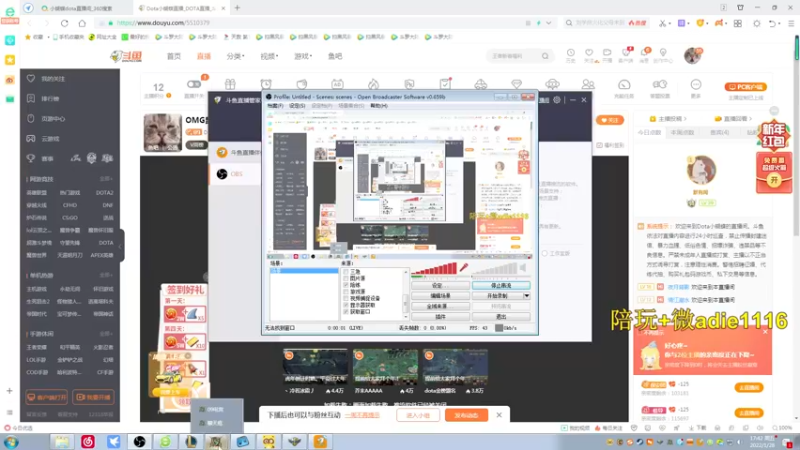Open dropdown arrow beside Start Recording button
Screen dimensions: 800x450
pos(527,296)
